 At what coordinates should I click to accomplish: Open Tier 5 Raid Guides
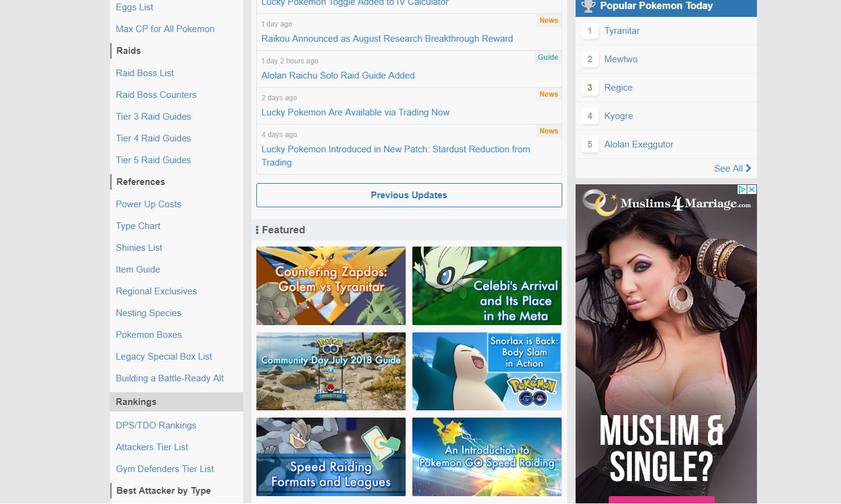tap(154, 160)
